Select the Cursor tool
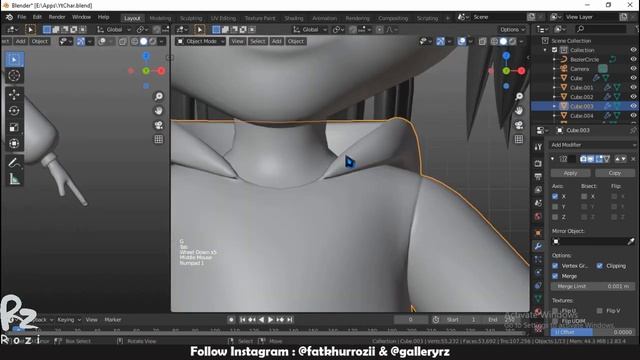This screenshot has width=640, height=360. [14, 76]
